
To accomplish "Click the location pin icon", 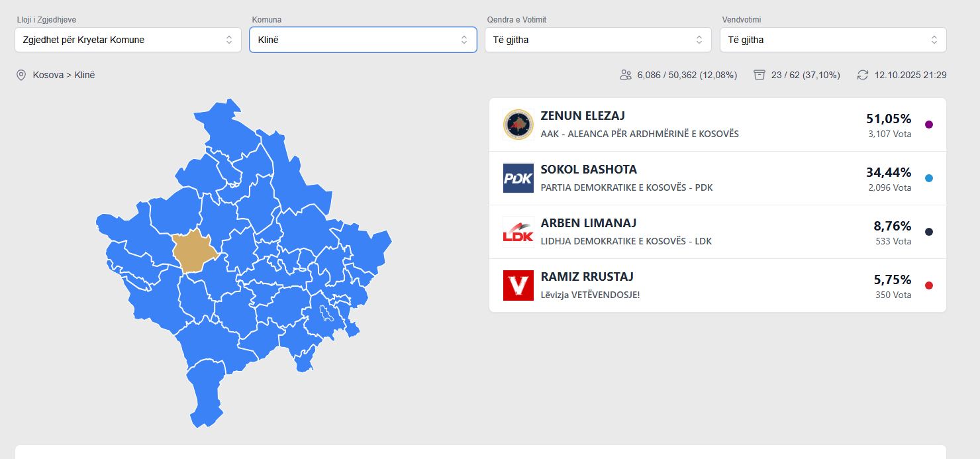I will pyautogui.click(x=21, y=75).
